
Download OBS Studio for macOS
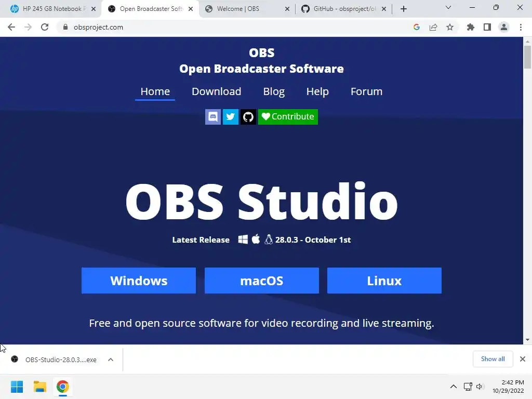pos(262,281)
